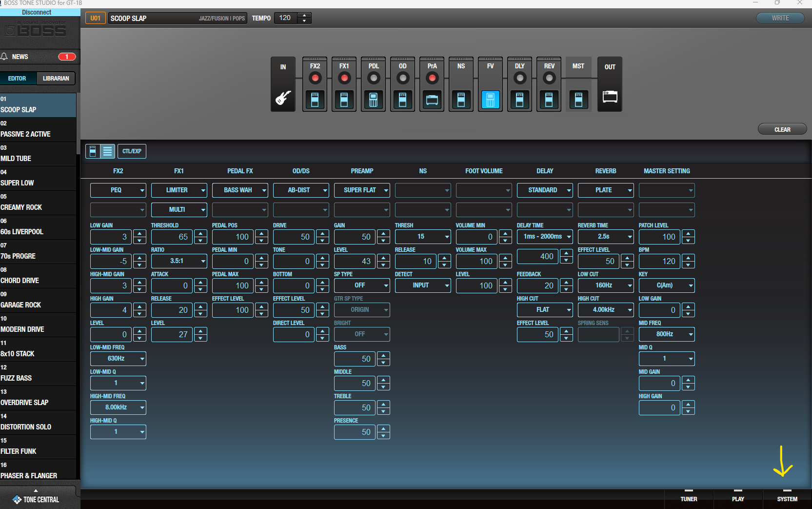Open the Pedal FX type dropdown showing BASS WAH
Image resolution: width=812 pixels, height=509 pixels.
click(240, 190)
